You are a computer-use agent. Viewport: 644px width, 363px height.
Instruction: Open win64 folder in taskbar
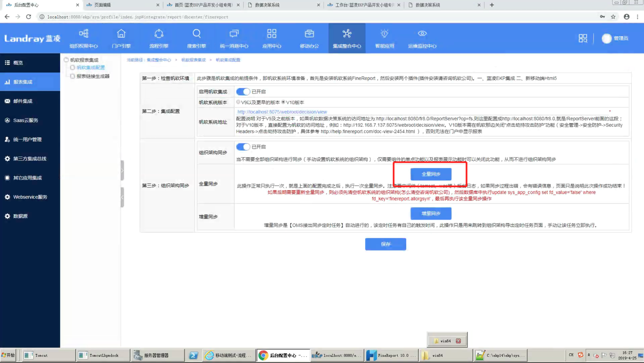(446, 355)
